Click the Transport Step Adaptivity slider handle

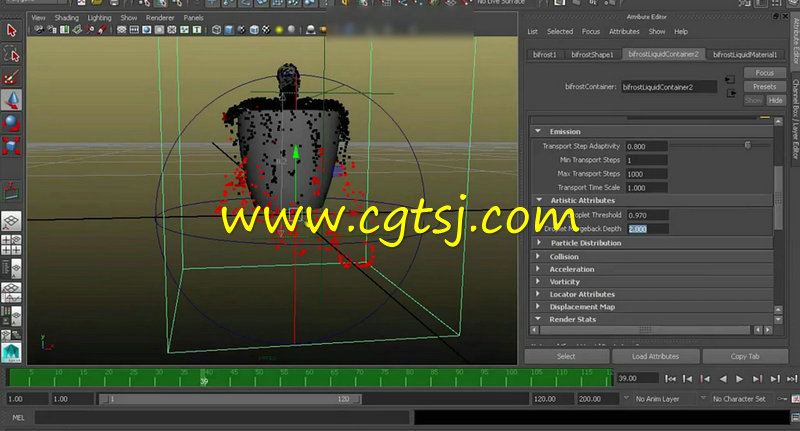[x=747, y=145]
